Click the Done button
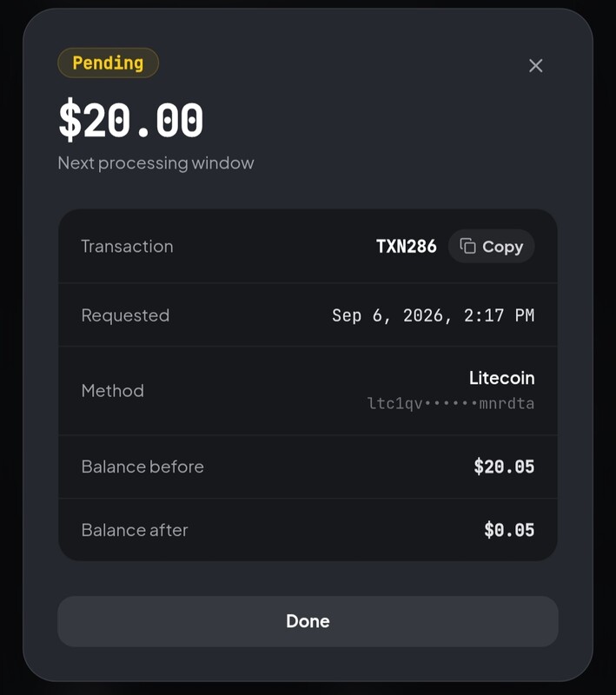 click(308, 621)
